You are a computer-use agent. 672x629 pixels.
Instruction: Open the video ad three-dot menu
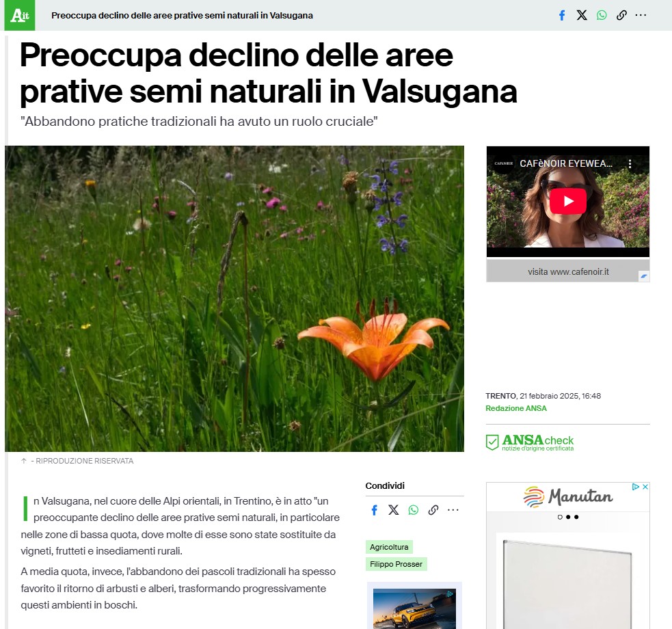click(x=630, y=163)
